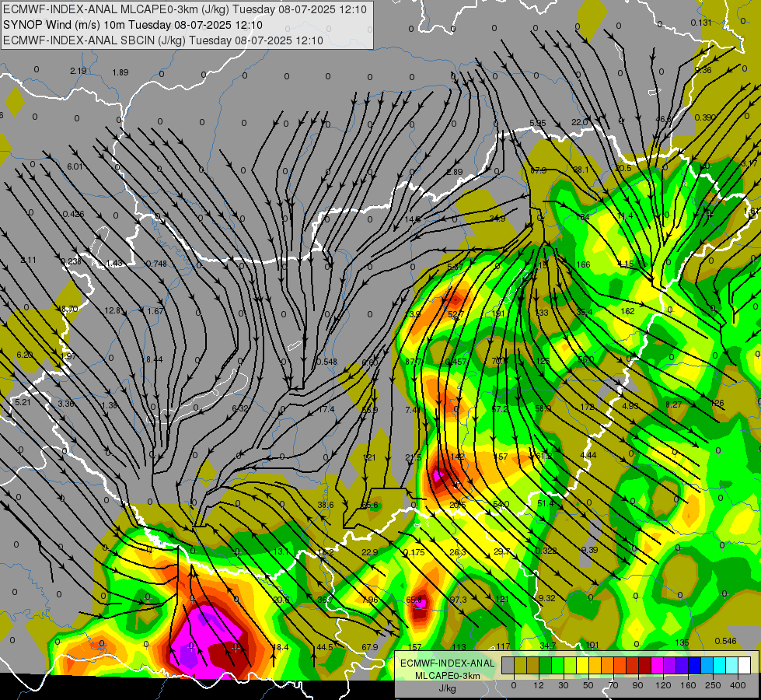Click the grey swatch in the MLCAPE legend
The height and width of the screenshot is (700, 761).
[x=508, y=665]
